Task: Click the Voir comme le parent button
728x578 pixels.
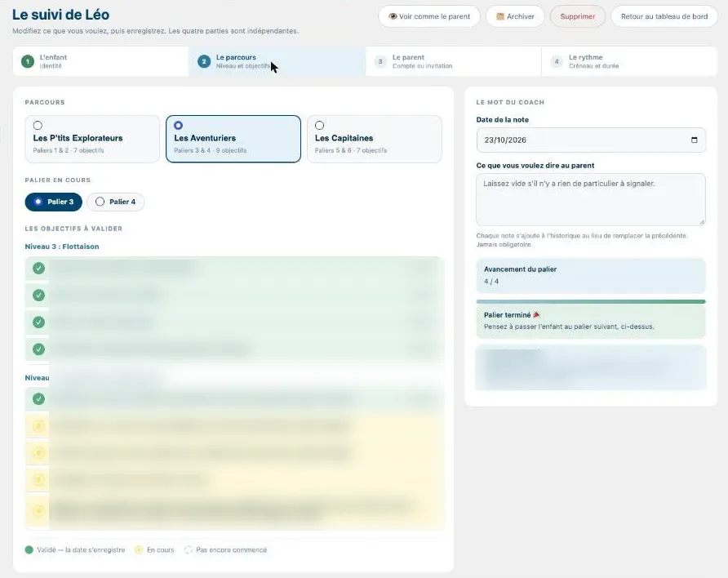Action: coord(429,16)
